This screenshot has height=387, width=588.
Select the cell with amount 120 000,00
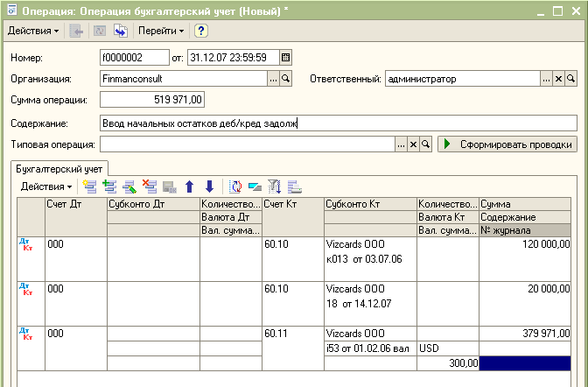[525, 244]
